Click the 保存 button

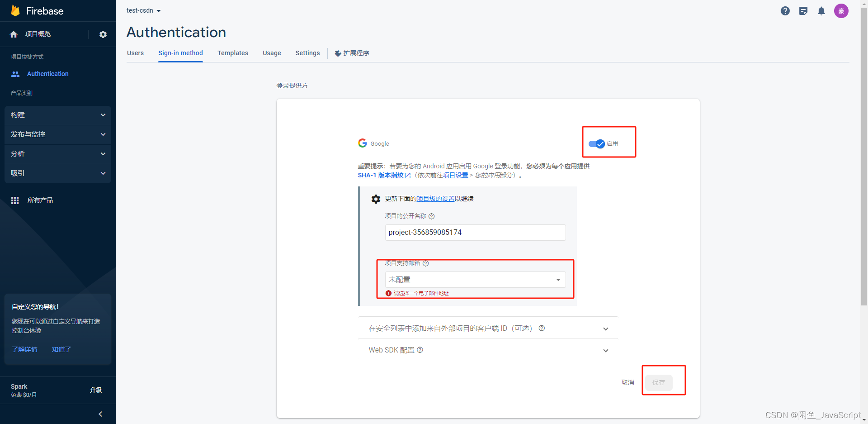click(x=659, y=382)
